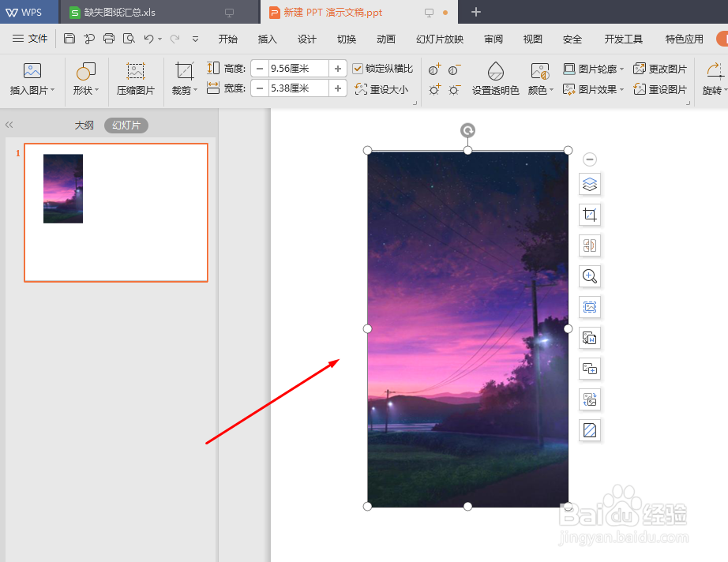Click the Redo arrow icon
Image resolution: width=728 pixels, height=562 pixels.
coord(174,39)
